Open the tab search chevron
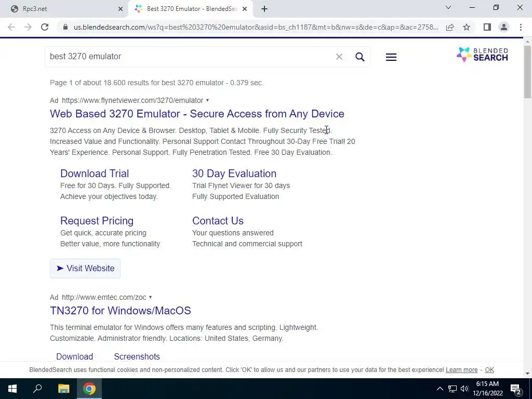The image size is (532, 399). [x=448, y=7]
